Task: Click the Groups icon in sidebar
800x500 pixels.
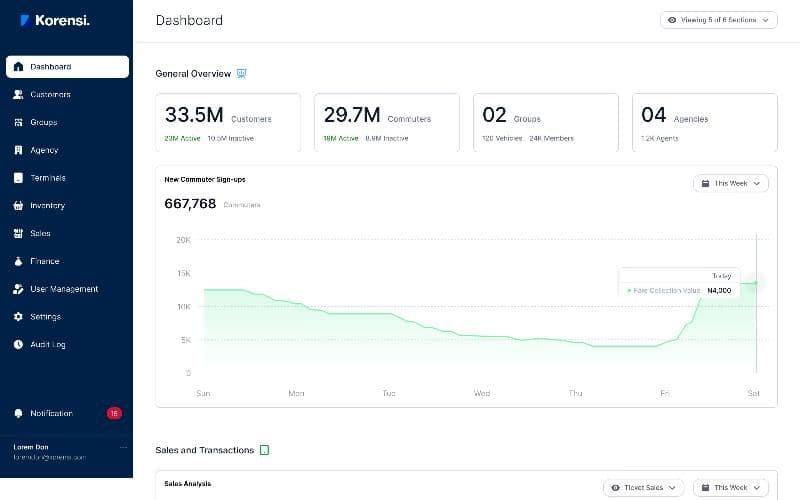Action: click(18, 122)
